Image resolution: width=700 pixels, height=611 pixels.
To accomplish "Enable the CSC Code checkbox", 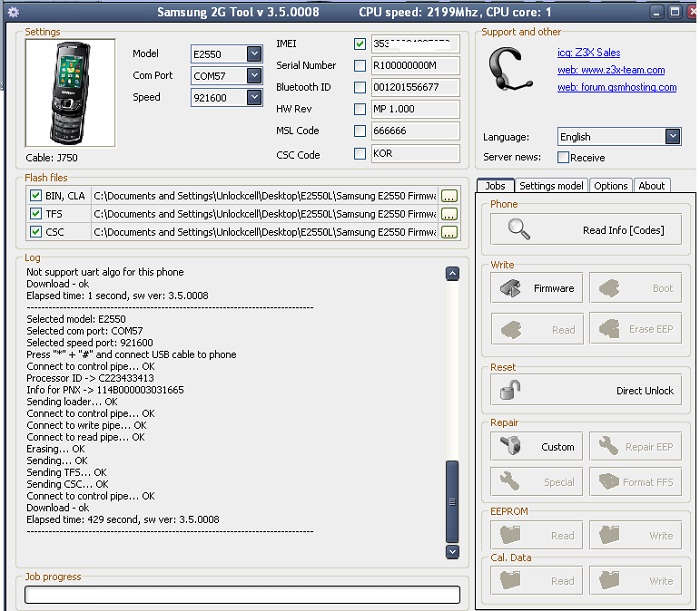I will coord(360,154).
